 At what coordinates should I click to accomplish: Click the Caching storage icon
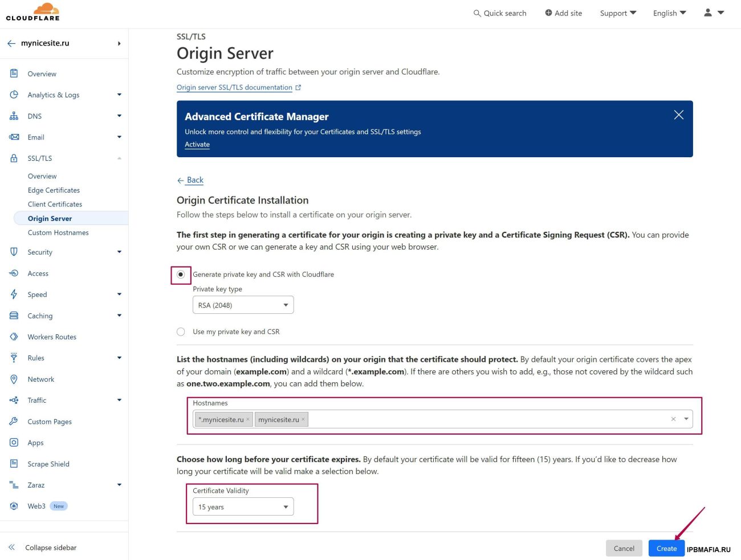tap(14, 316)
